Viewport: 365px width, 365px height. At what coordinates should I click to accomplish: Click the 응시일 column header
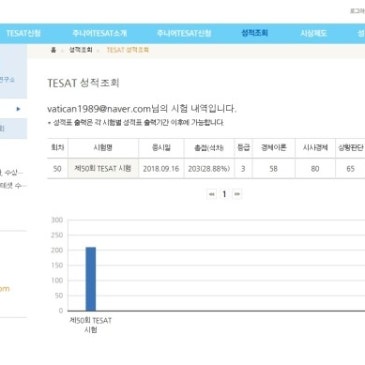pos(161,148)
